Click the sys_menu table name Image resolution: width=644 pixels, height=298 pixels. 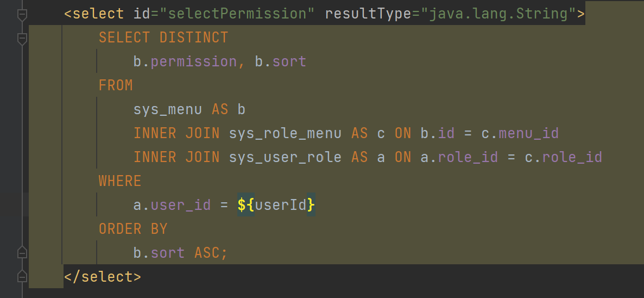(x=168, y=109)
